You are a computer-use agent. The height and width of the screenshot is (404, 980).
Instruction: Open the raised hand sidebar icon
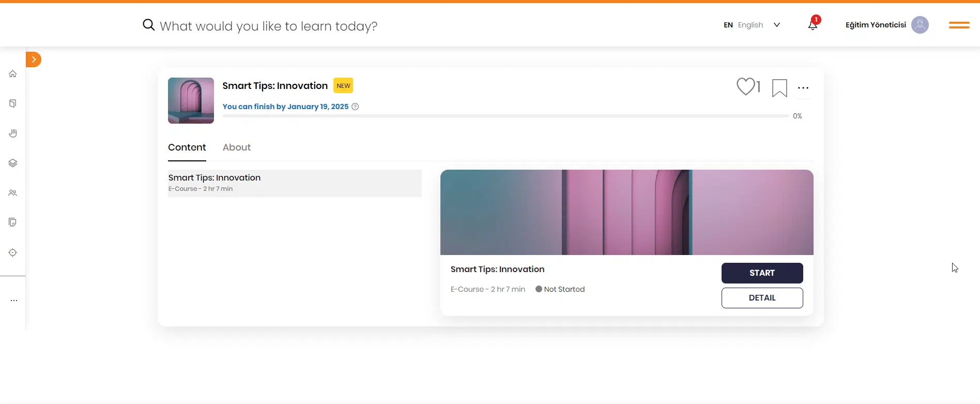[13, 133]
